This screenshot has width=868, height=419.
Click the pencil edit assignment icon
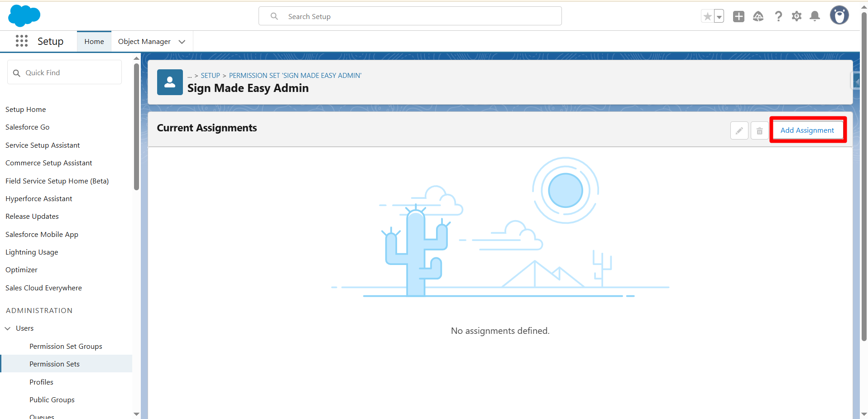pos(739,130)
